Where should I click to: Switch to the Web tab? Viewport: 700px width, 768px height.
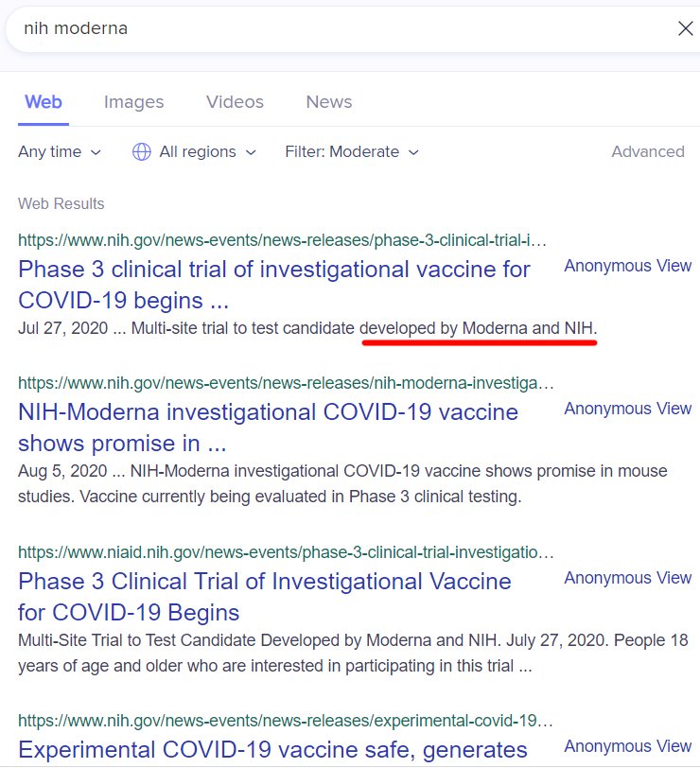pos(44,102)
